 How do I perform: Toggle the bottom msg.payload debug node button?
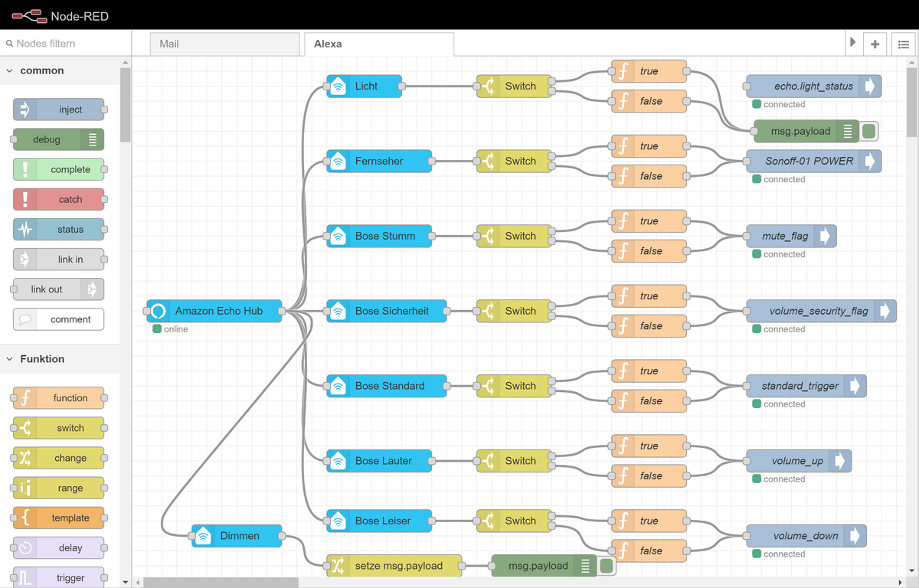click(x=607, y=566)
